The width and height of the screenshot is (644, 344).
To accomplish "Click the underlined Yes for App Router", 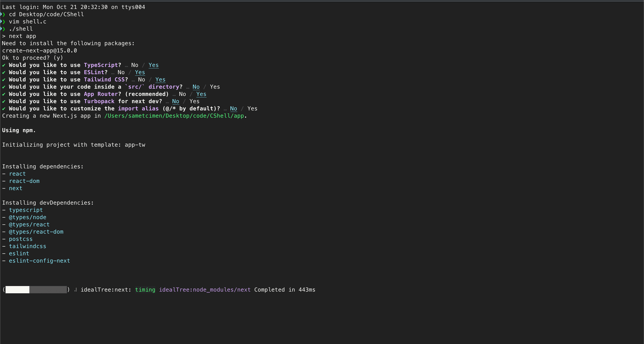I will [x=201, y=94].
